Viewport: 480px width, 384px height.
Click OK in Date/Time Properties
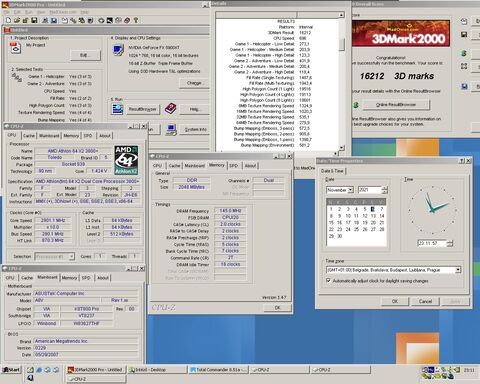coord(395,301)
